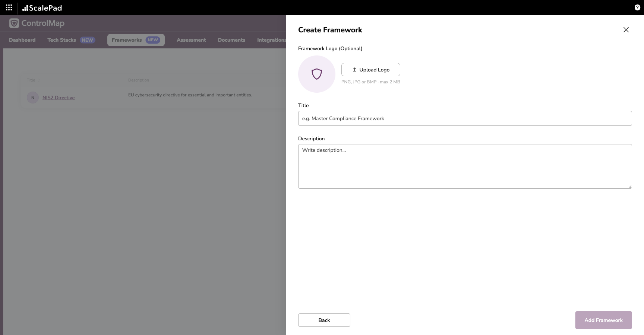644x335 pixels.
Task: Click the Add Framework button
Action: point(603,320)
